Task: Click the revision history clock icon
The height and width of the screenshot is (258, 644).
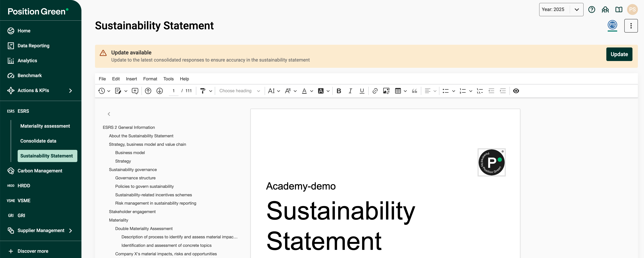Action: (x=101, y=91)
